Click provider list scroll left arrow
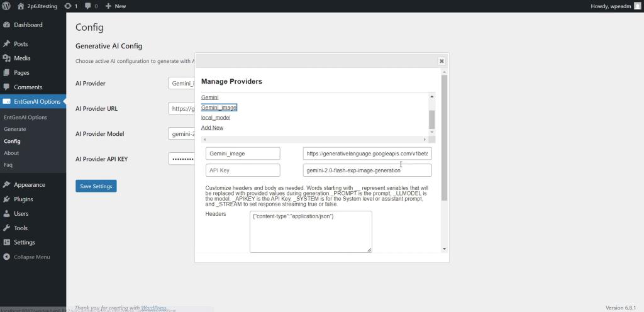 [x=204, y=140]
